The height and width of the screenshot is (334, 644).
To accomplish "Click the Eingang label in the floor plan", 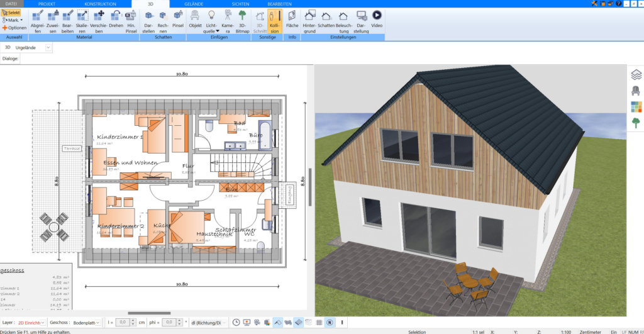I will click(289, 195).
